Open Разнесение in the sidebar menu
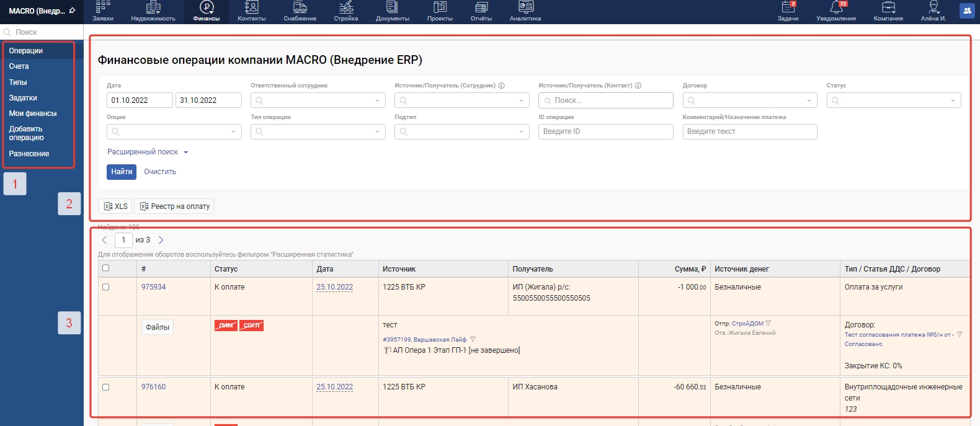 (x=29, y=154)
